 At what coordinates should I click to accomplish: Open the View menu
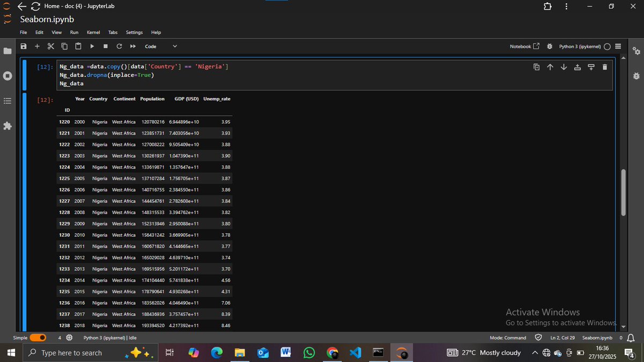click(x=56, y=33)
